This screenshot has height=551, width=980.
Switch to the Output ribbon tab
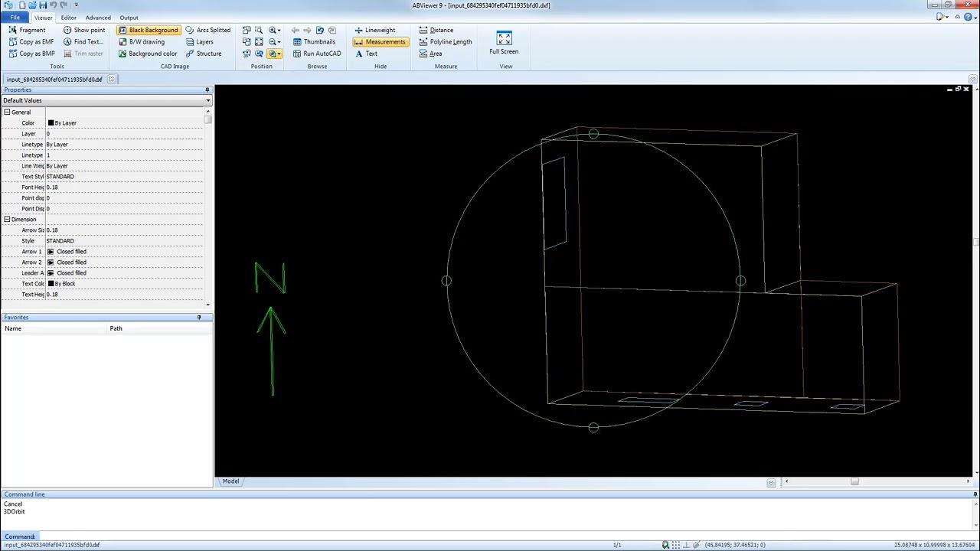pyautogui.click(x=129, y=18)
